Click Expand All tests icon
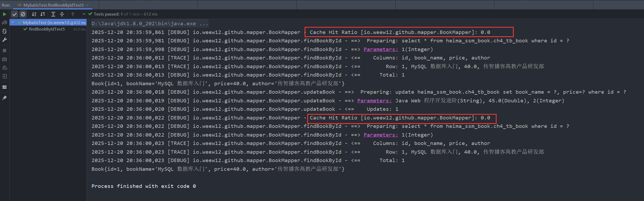Image resolution: width=644 pixels, height=201 pixels. [53, 14]
